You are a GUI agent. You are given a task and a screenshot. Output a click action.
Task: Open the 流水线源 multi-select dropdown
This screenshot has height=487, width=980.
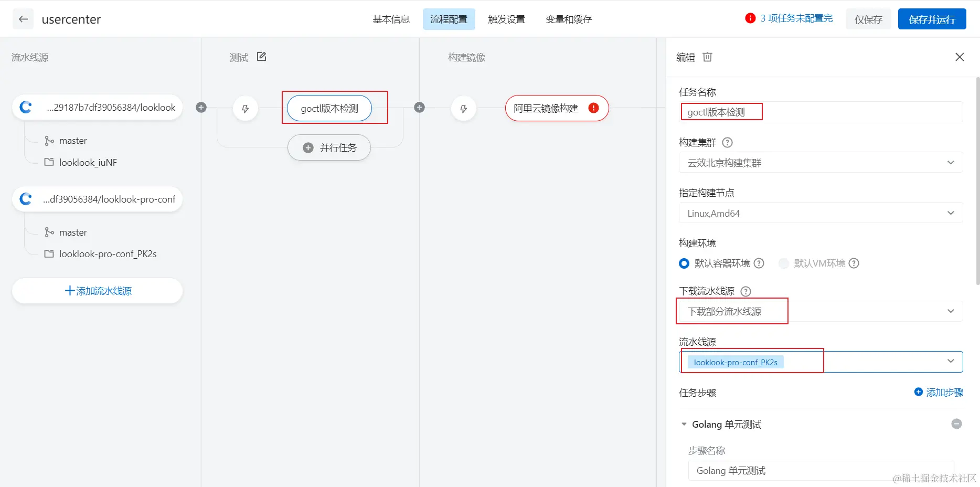[821, 362]
